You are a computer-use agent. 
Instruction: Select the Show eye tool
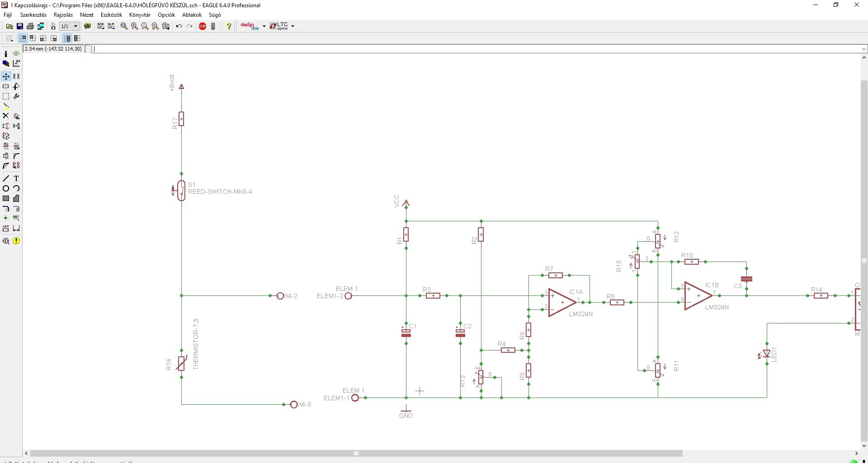16,54
